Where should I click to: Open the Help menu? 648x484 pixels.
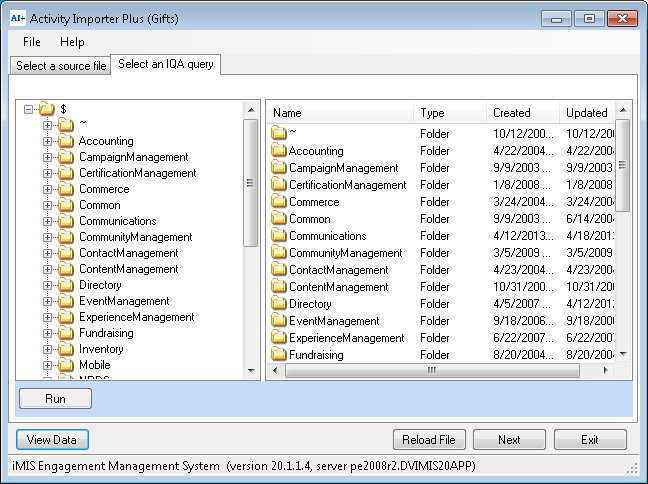click(x=72, y=42)
